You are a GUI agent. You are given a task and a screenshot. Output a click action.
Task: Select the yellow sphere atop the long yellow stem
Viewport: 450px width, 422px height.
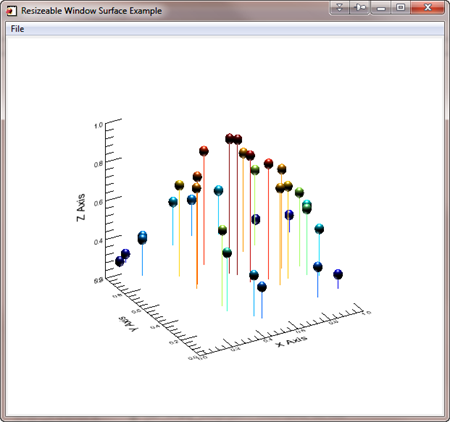(179, 185)
